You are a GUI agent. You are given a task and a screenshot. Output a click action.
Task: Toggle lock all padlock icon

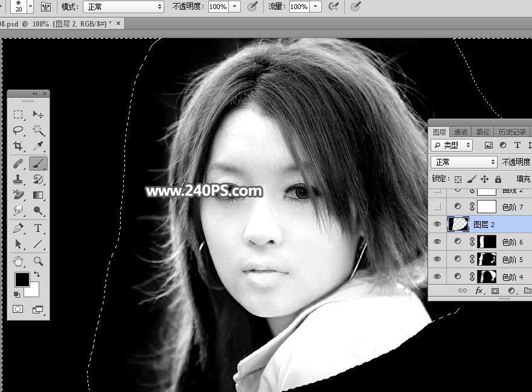click(x=498, y=179)
